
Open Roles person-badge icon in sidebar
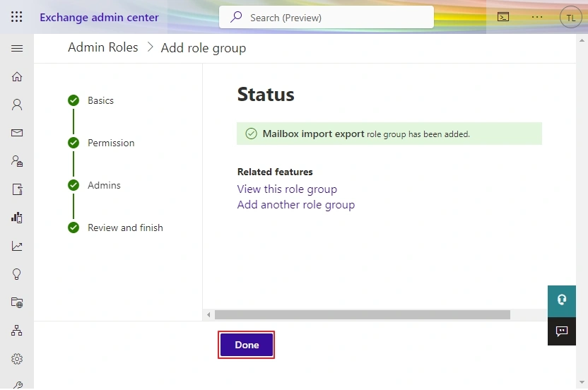(17, 161)
